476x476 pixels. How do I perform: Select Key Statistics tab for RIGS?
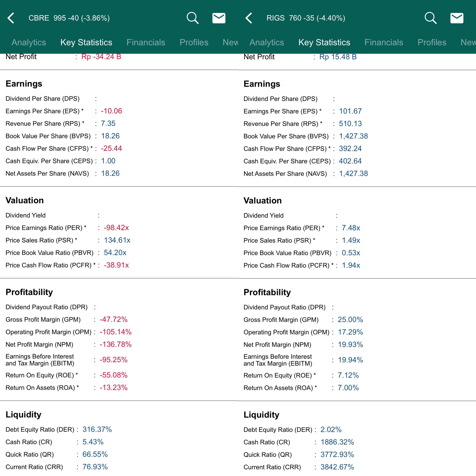click(324, 42)
